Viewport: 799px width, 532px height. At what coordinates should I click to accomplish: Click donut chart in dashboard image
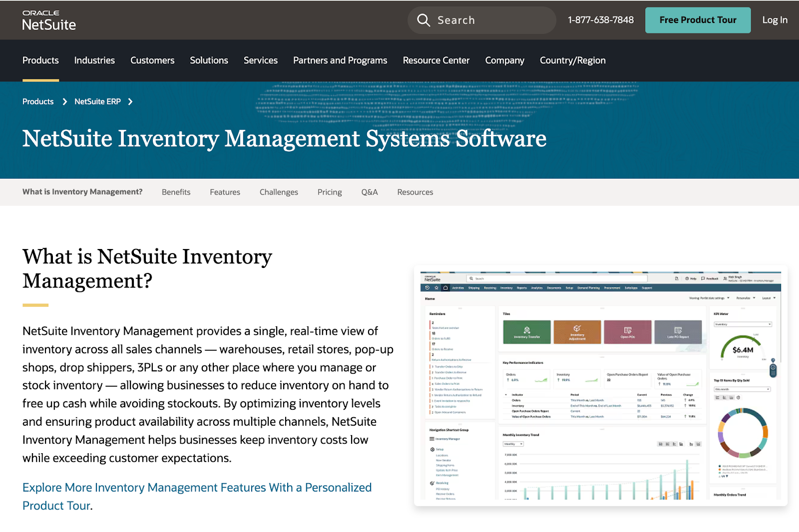click(743, 433)
